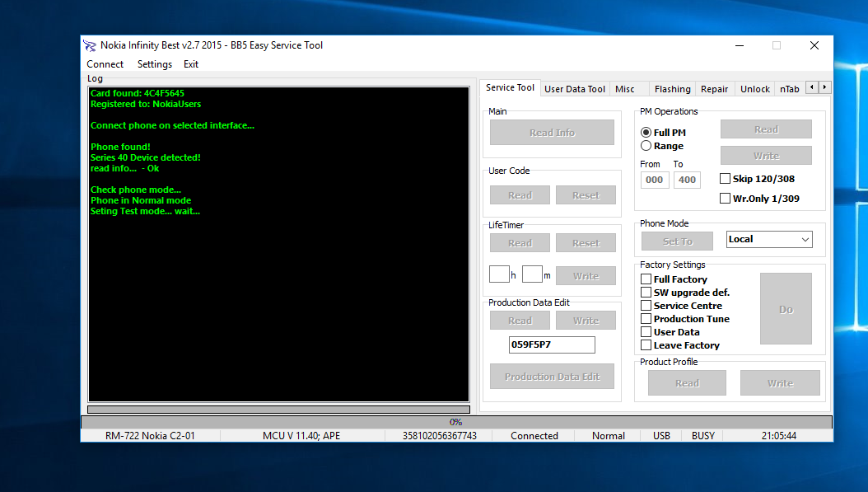Click the LifeTimer minutes input field
The height and width of the screenshot is (492, 868).
532,274
